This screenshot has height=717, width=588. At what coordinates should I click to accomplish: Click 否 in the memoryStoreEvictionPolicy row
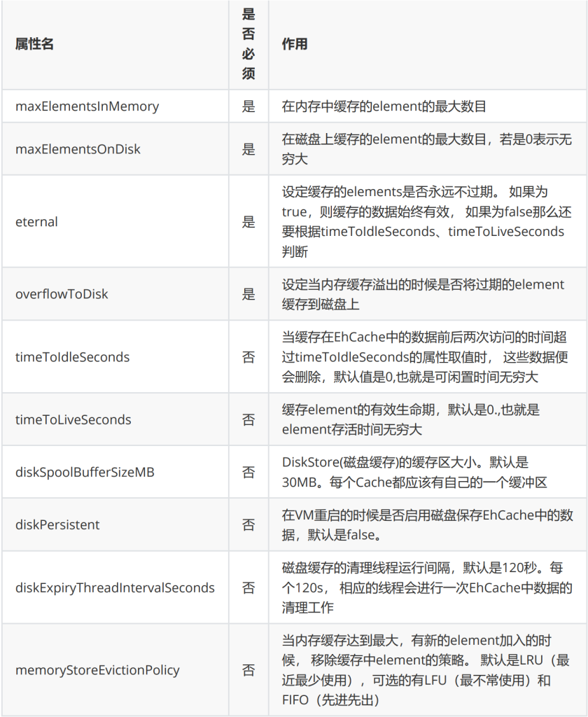tap(248, 670)
